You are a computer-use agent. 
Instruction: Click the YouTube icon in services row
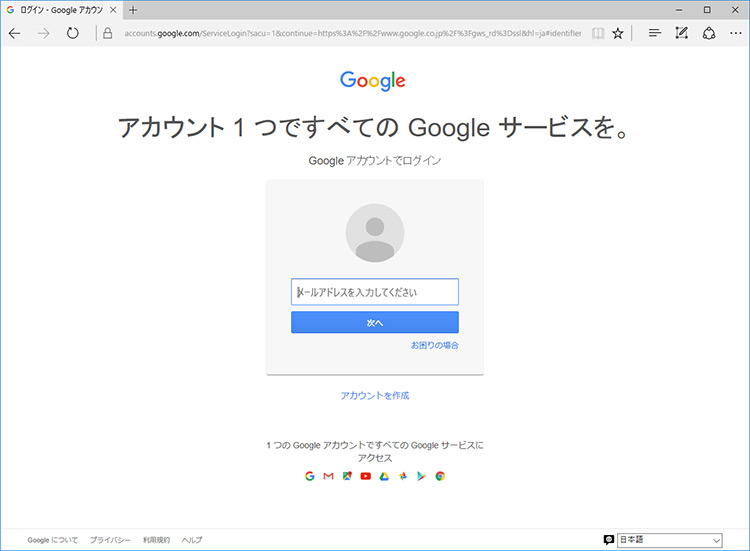[x=365, y=476]
